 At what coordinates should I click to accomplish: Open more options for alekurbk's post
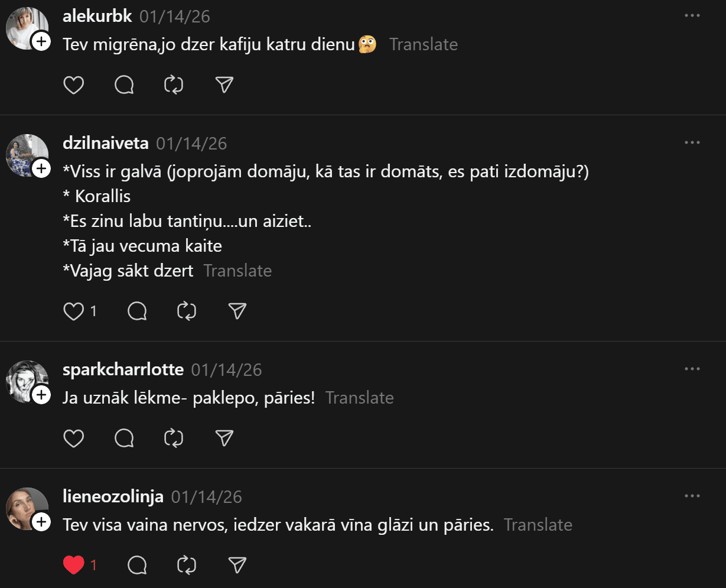point(692,15)
